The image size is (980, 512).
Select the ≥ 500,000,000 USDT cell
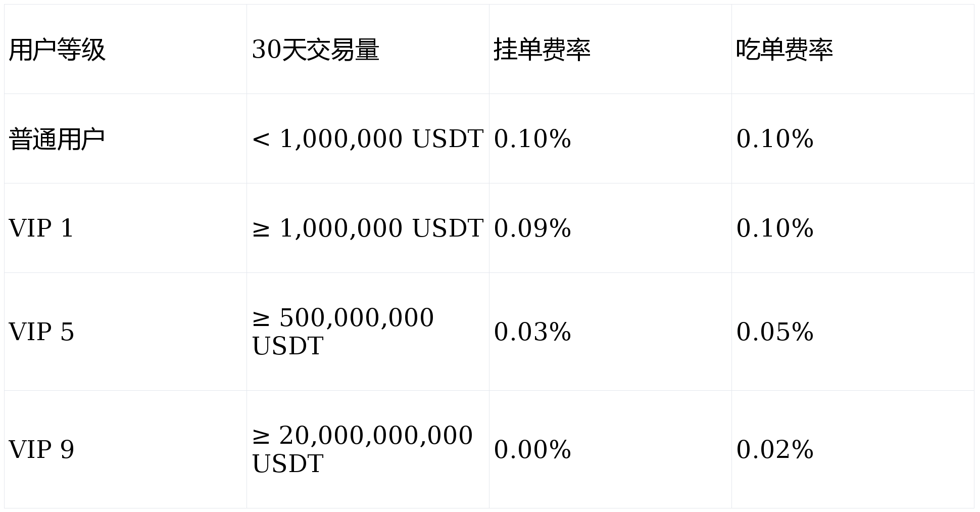(342, 332)
